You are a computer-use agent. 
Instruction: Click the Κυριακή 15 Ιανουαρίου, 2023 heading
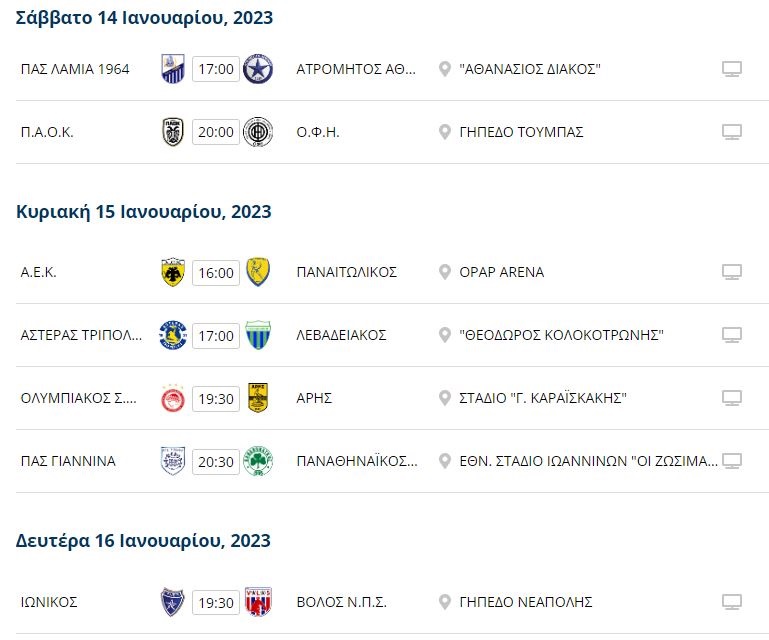tap(144, 212)
